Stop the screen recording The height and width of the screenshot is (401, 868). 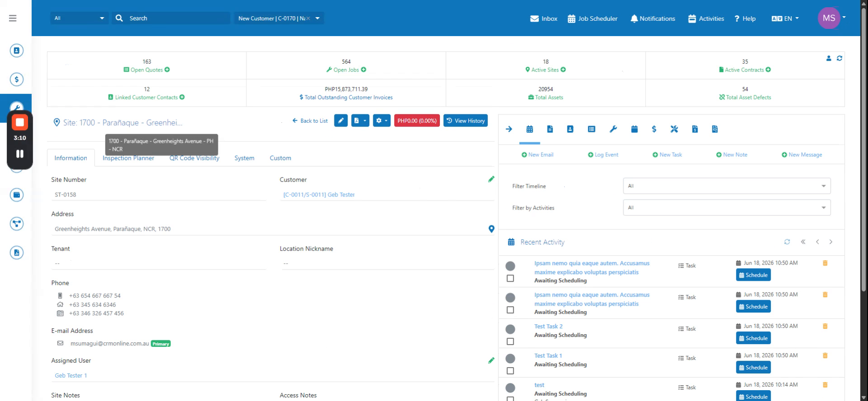click(x=20, y=122)
